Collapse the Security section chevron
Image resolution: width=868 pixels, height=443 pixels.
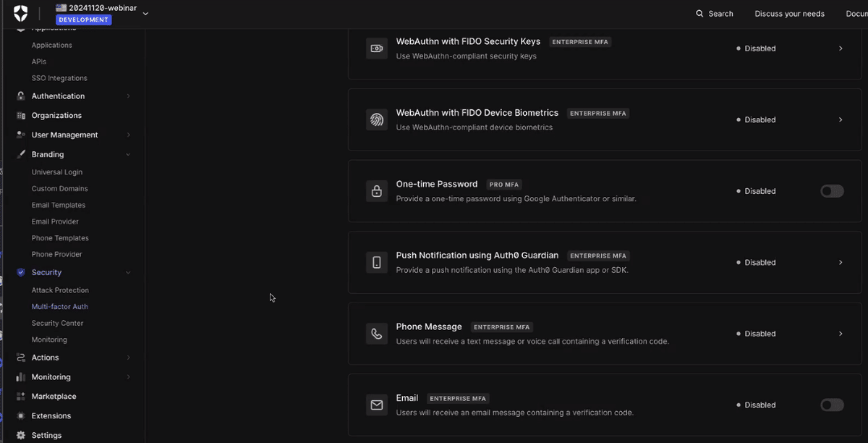coord(128,273)
